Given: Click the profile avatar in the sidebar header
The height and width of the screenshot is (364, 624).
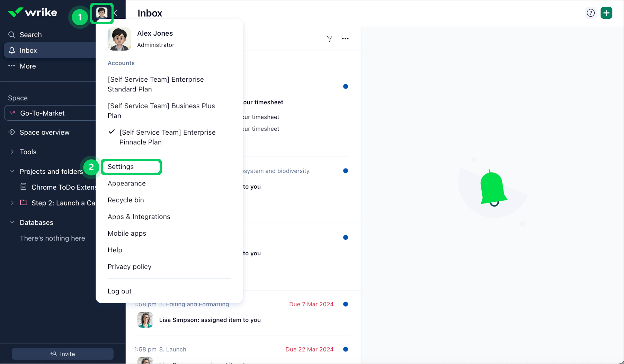Looking at the screenshot, I should 102,13.
